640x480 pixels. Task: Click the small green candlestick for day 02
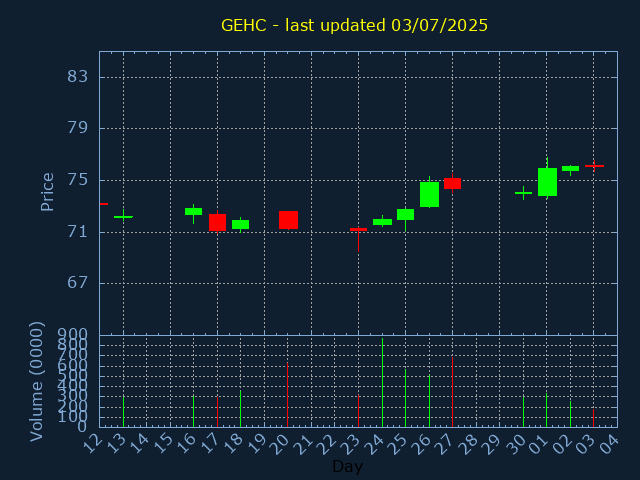point(570,168)
